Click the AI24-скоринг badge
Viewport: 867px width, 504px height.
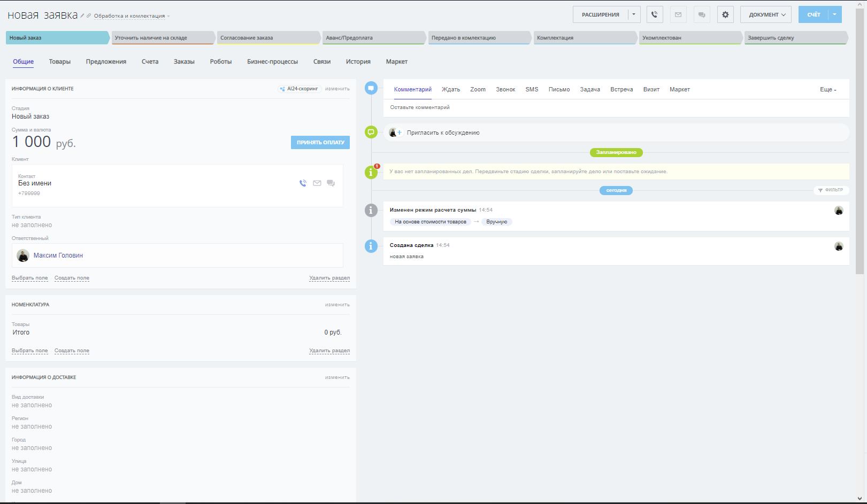299,89
